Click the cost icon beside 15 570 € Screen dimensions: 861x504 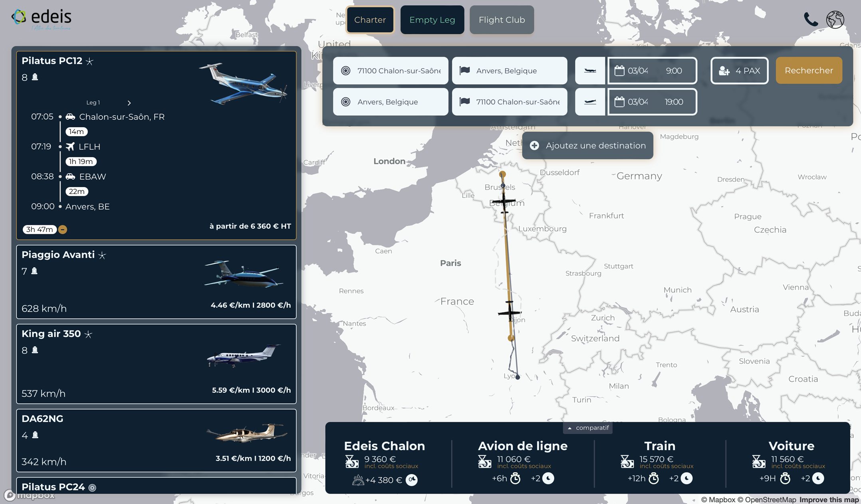[627, 462]
